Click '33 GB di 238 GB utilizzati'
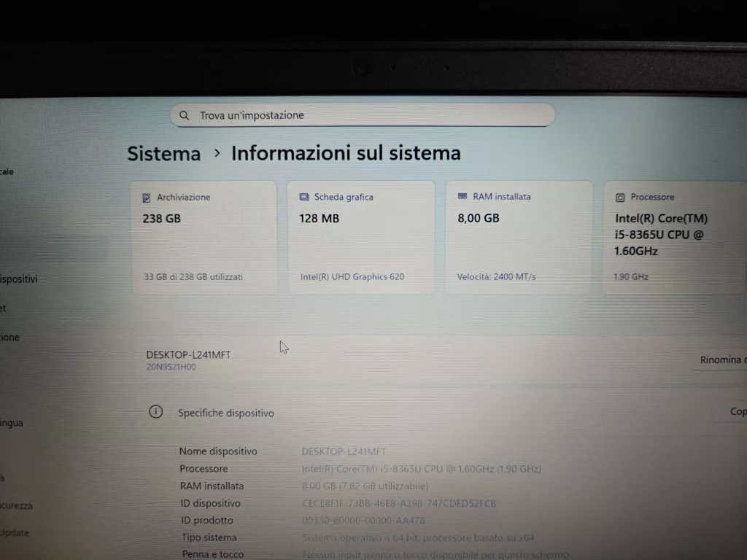Viewport: 747px width, 560px height. 193,276
